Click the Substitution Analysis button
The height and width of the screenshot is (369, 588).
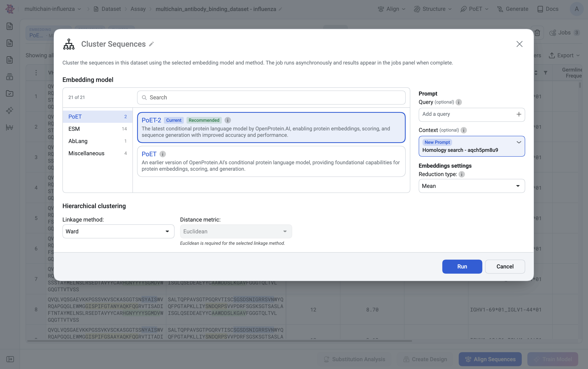pyautogui.click(x=354, y=359)
